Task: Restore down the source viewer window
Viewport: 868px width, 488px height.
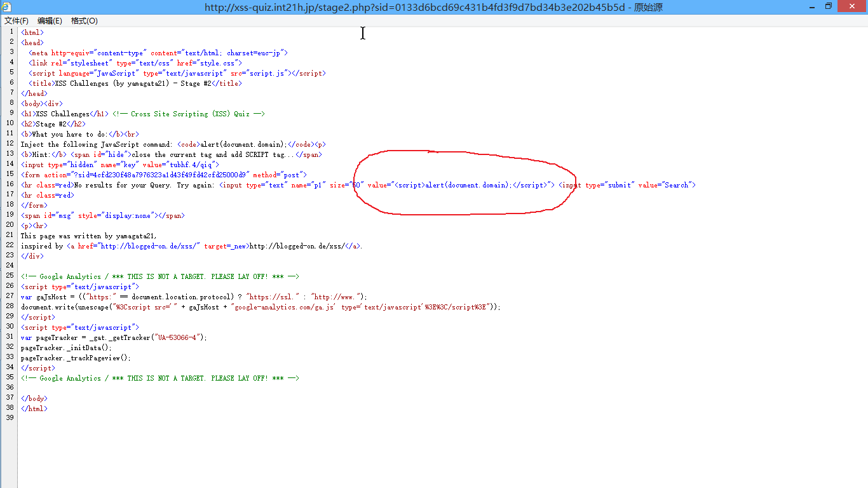Action: [829, 6]
